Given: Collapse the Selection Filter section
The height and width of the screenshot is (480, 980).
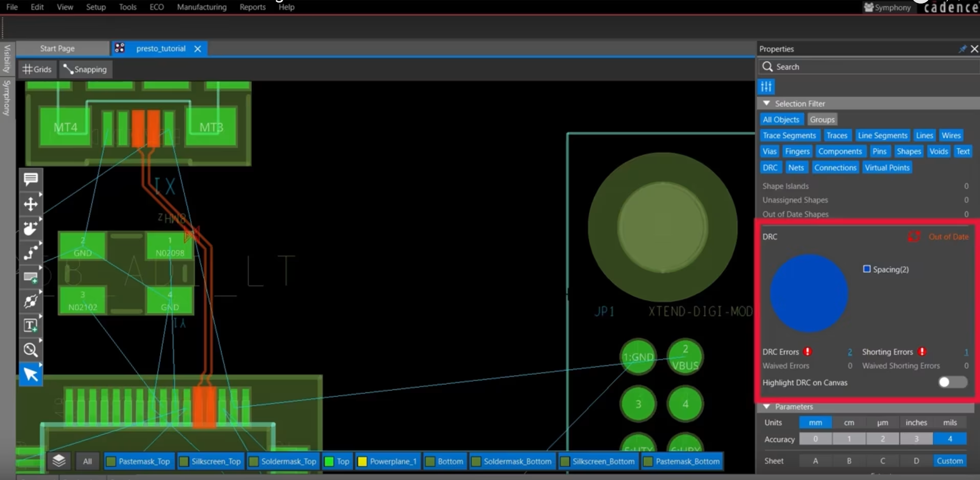Looking at the screenshot, I should pyautogui.click(x=767, y=103).
